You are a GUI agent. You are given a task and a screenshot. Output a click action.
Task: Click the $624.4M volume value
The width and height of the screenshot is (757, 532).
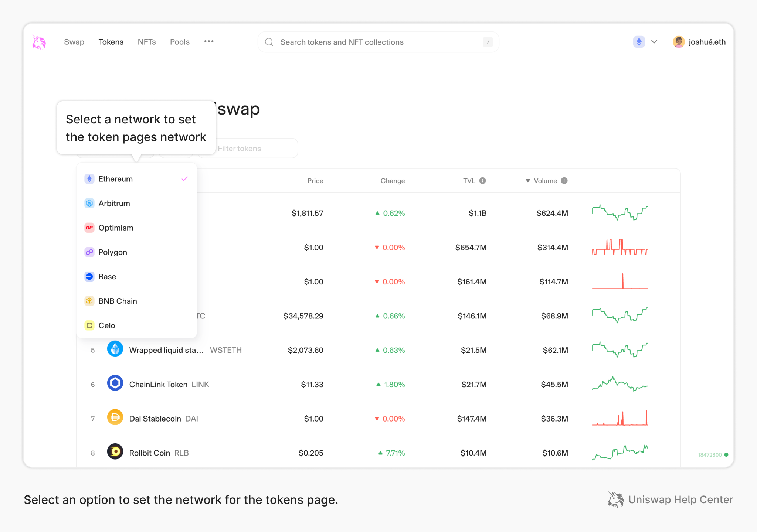[x=552, y=213]
